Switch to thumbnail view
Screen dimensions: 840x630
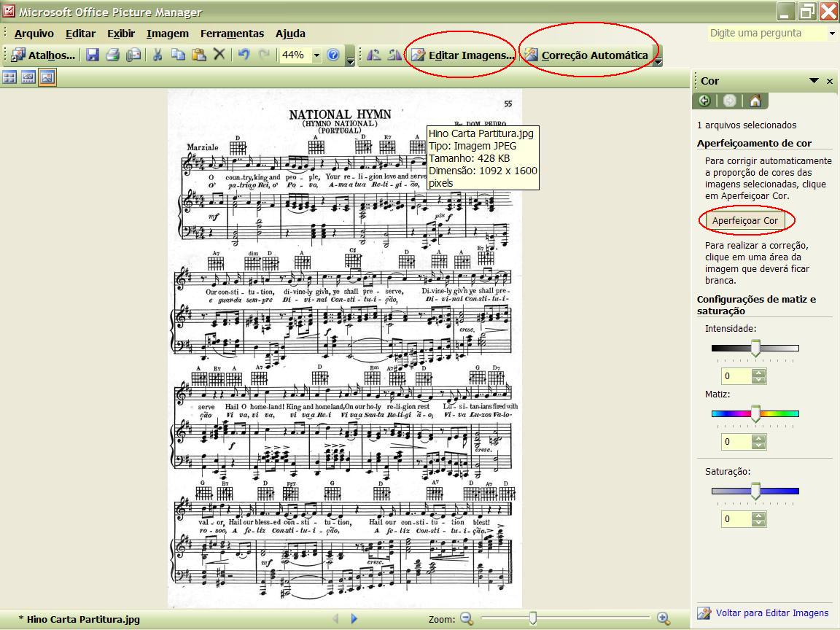pos(9,78)
